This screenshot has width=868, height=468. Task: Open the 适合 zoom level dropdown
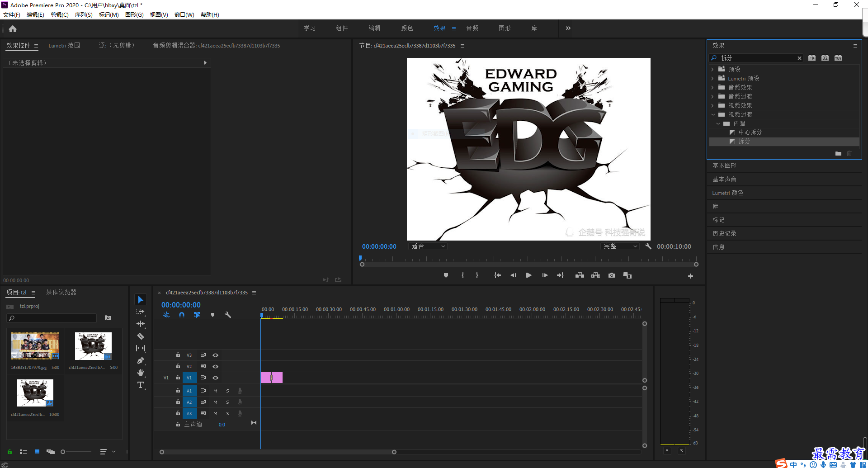point(428,246)
